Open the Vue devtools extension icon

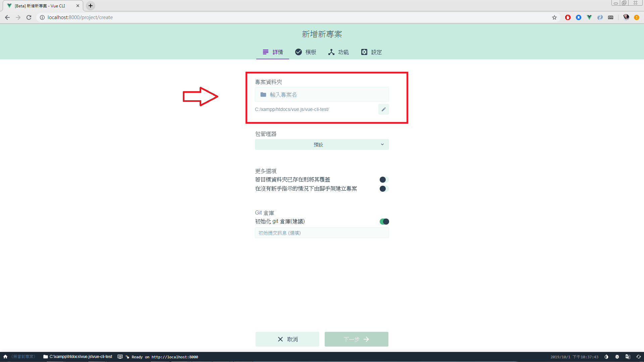589,17
